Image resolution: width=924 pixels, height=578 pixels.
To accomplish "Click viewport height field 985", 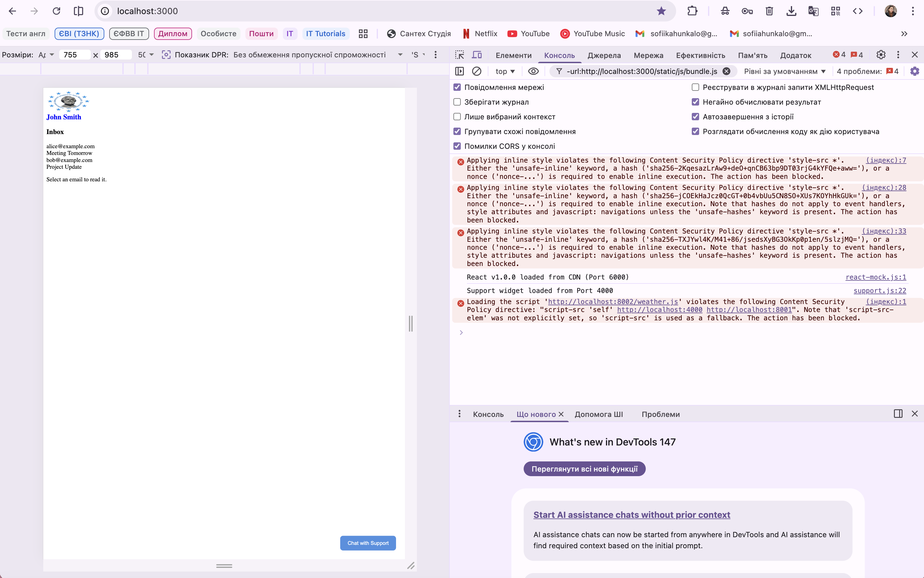I will [x=116, y=55].
